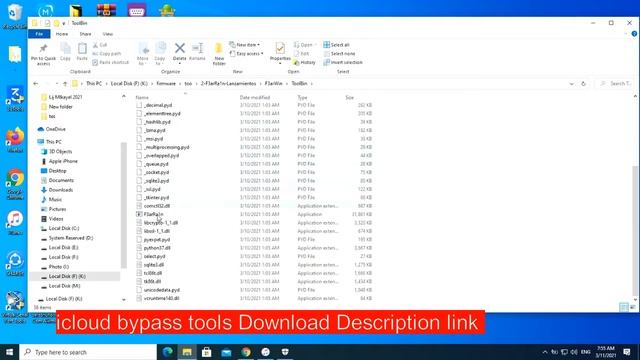Open the Help question mark icon
Screen dimensions: 640x360
634,34
